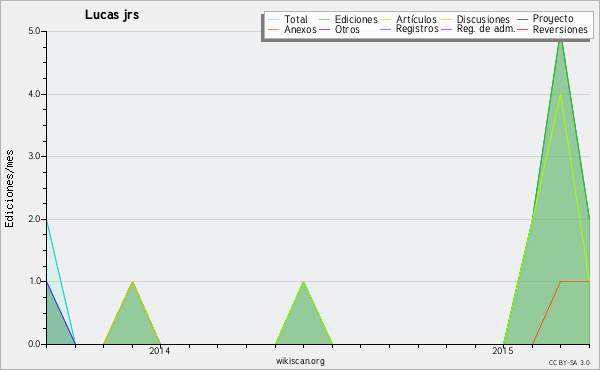Viewport: 600px width, 370px height.
Task: Select the 'Reg. de adm.' legend entry
Action: [478, 29]
